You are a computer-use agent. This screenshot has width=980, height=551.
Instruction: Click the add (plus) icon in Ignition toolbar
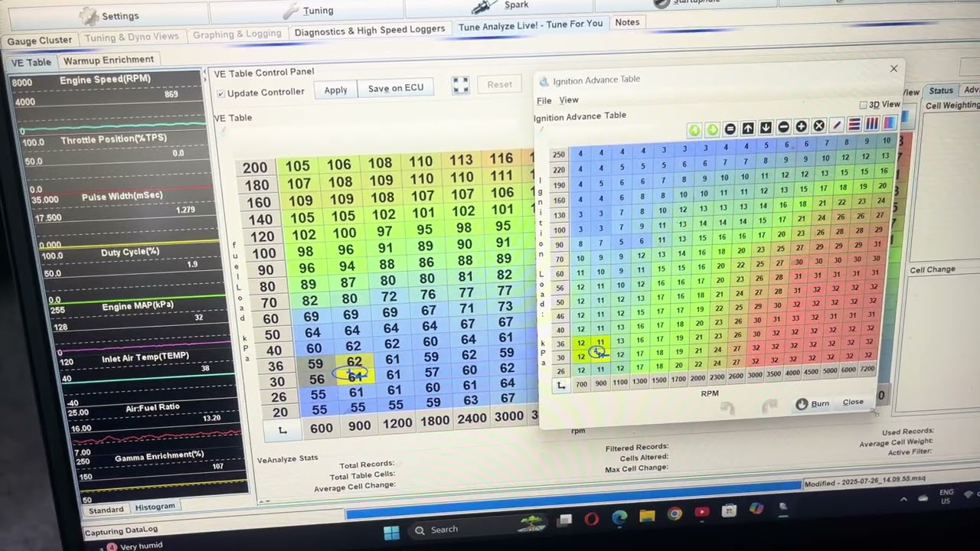click(801, 126)
